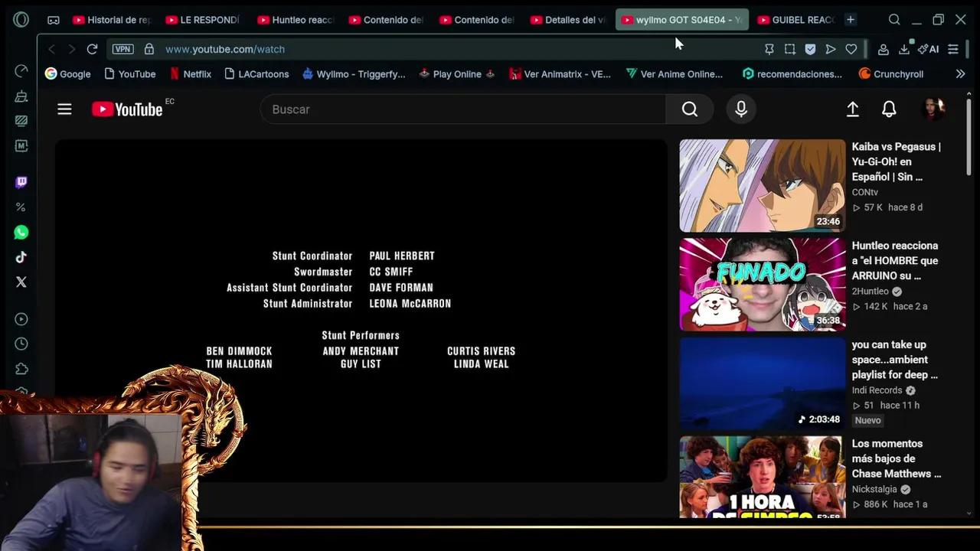Open the Play Online bookmark
The width and height of the screenshot is (980, 551).
point(457,74)
